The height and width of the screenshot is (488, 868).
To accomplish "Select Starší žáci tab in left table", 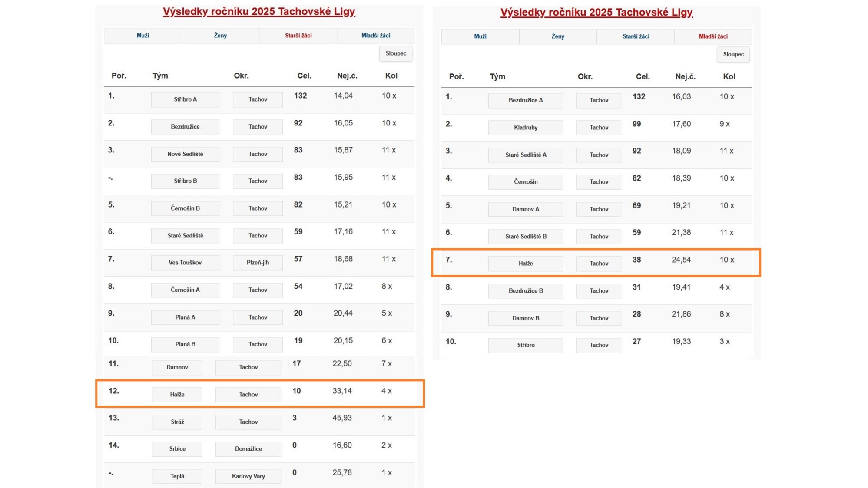I will click(298, 36).
